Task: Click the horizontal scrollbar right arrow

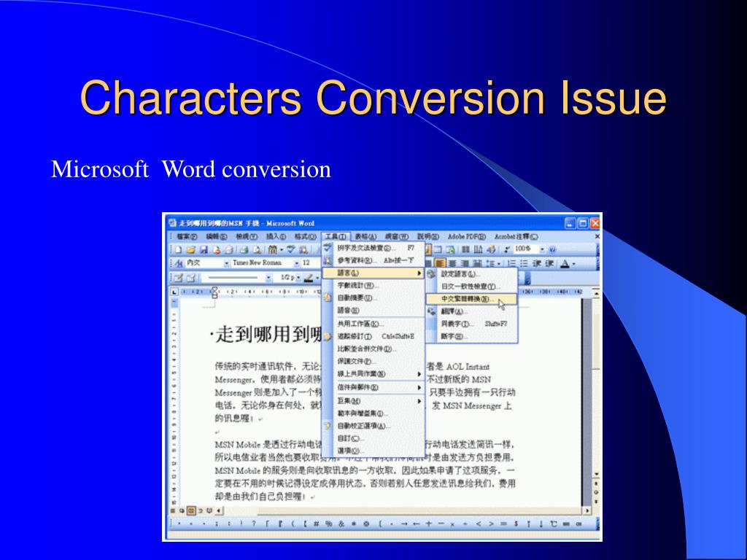Action: 587,510
